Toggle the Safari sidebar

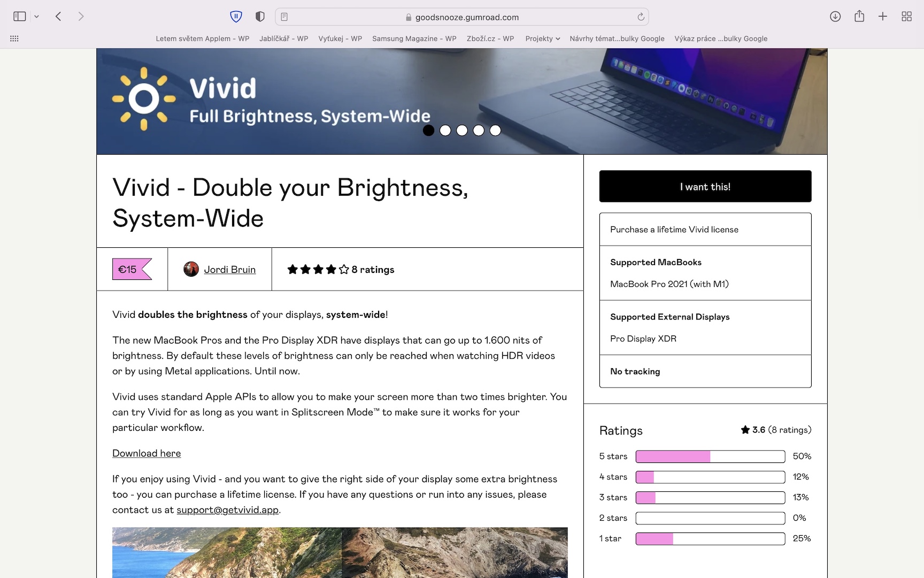20,17
